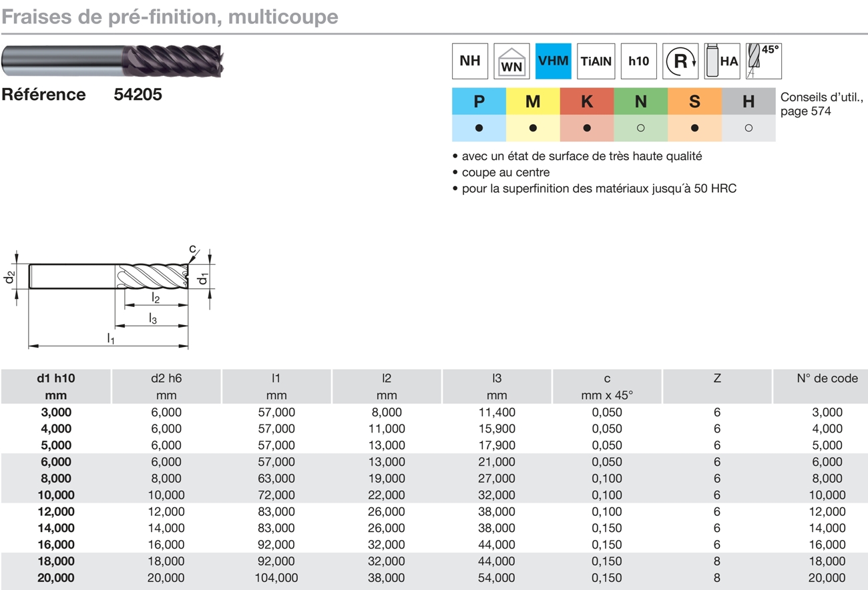Click l3 value 21,000
The image size is (868, 590).
point(496,462)
